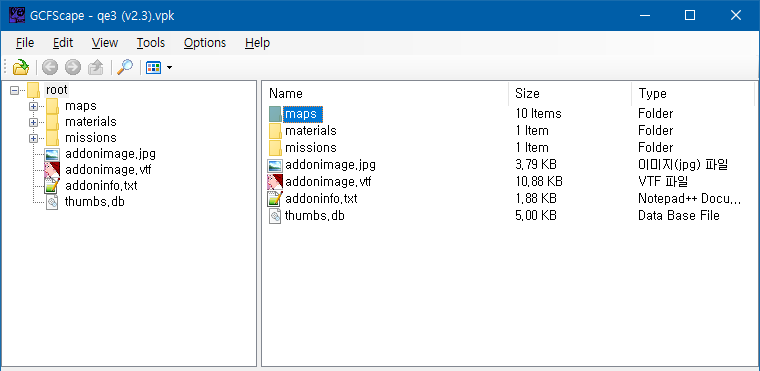Click thumbs.db file icon in tree
Screen dimensions: 760x371
pos(52,202)
